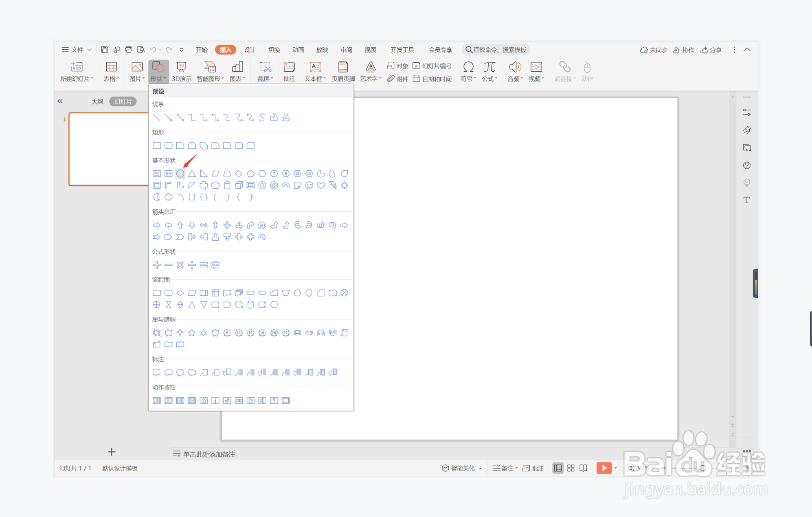The image size is (812, 517).
Task: Expand the File menu dropdown
Action: 77,50
